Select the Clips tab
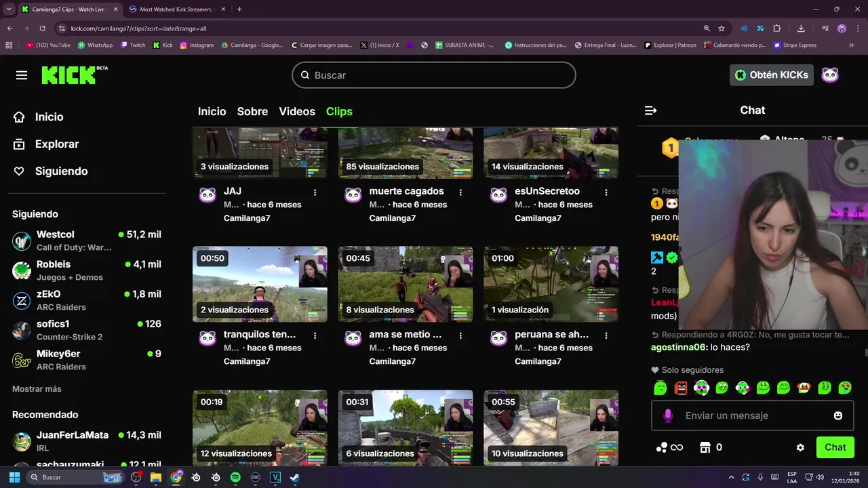 tap(339, 111)
